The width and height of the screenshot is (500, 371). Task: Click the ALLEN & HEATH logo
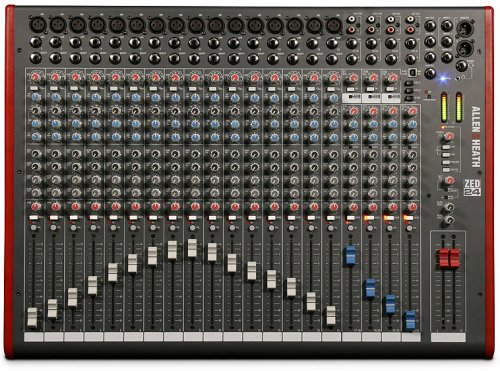coord(476,137)
